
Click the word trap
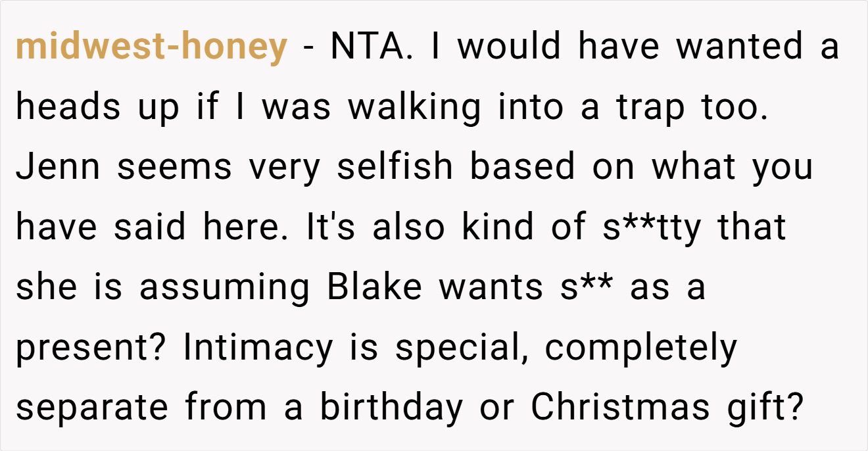649,108
